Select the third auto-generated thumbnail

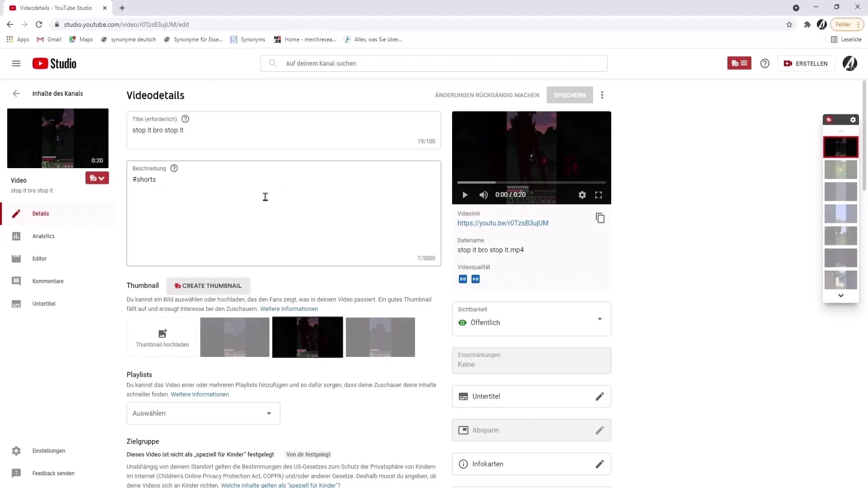[380, 338]
